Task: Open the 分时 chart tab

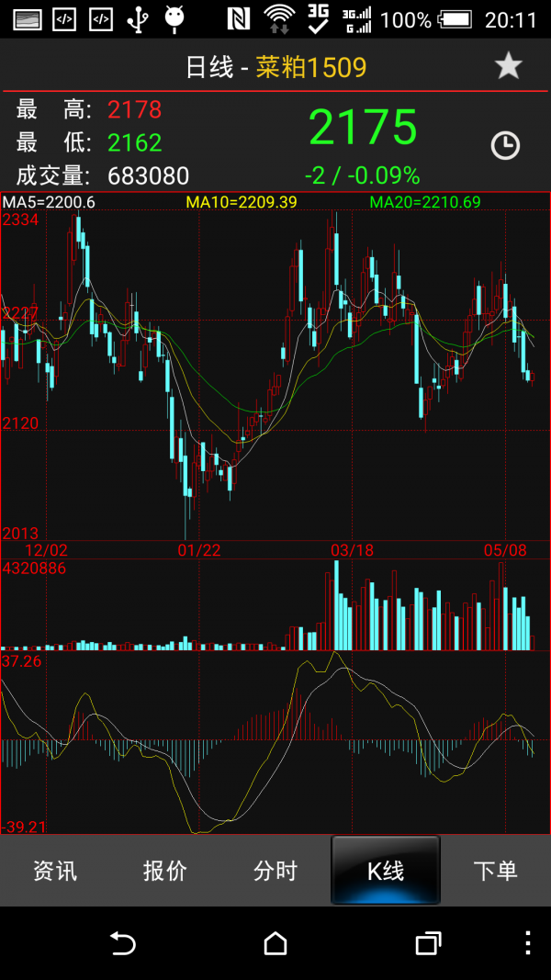Action: pos(275,871)
